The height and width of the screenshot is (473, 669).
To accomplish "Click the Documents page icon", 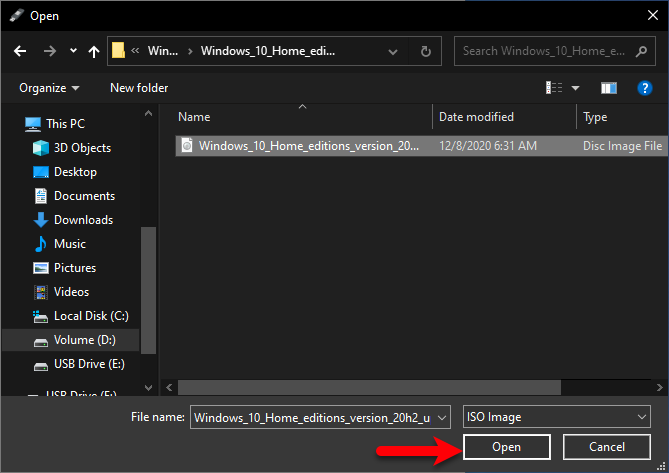I will coord(41,196).
